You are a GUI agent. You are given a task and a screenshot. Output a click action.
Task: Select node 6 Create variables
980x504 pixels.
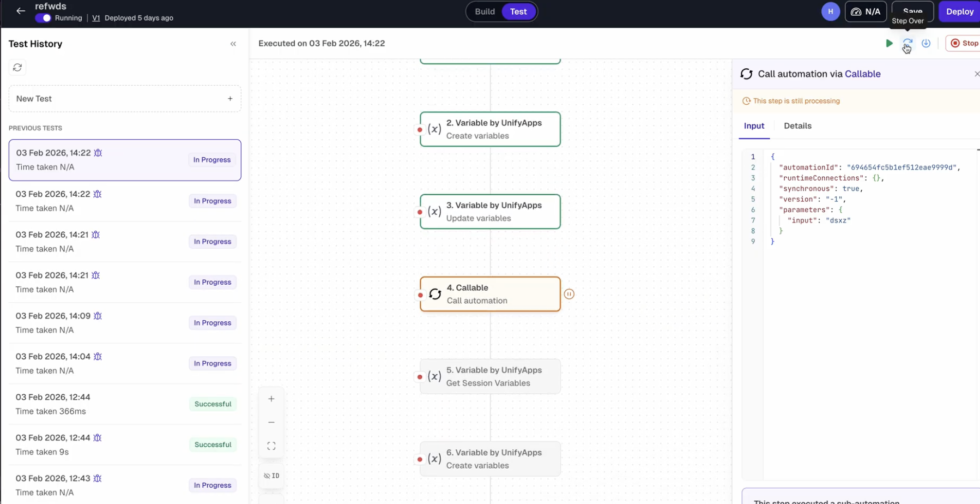pyautogui.click(x=490, y=459)
